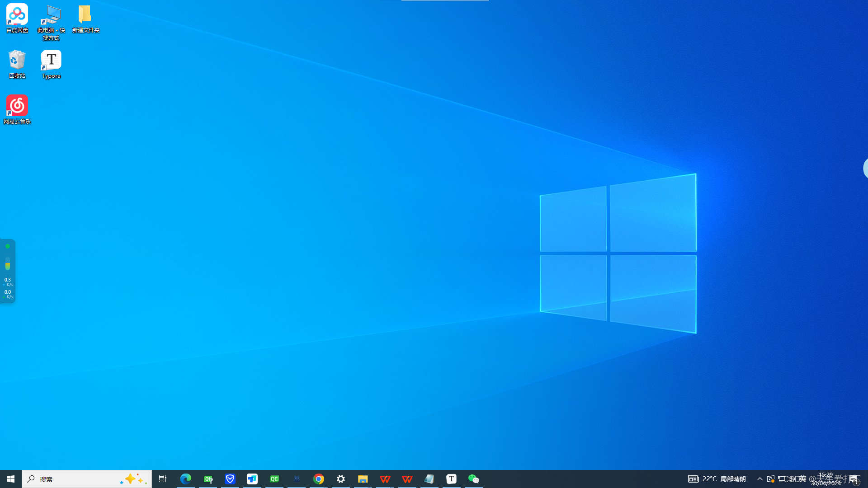This screenshot has width=868, height=488.
Task: Launch Microsoft Edge from the taskbar
Action: [186, 479]
